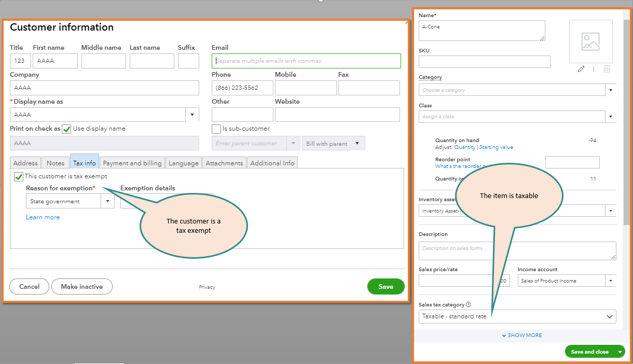The image size is (633, 364).
Task: Click the product image placeholder thumbnail
Action: 590,41
